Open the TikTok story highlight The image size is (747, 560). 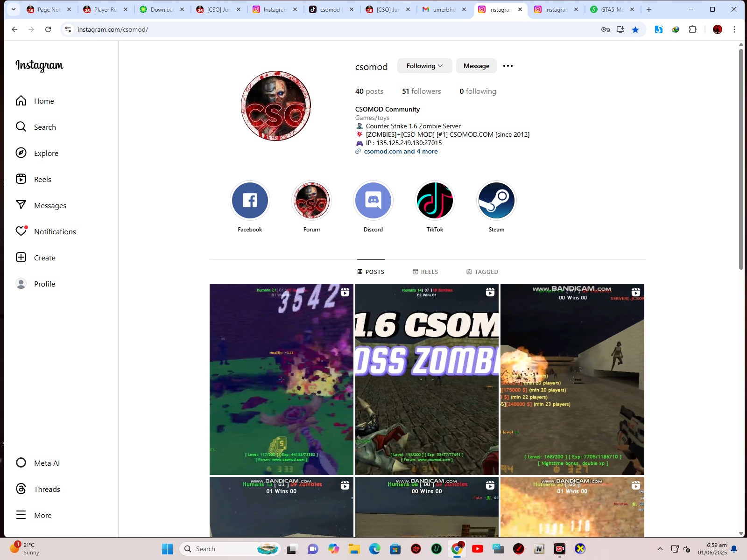pos(435,201)
